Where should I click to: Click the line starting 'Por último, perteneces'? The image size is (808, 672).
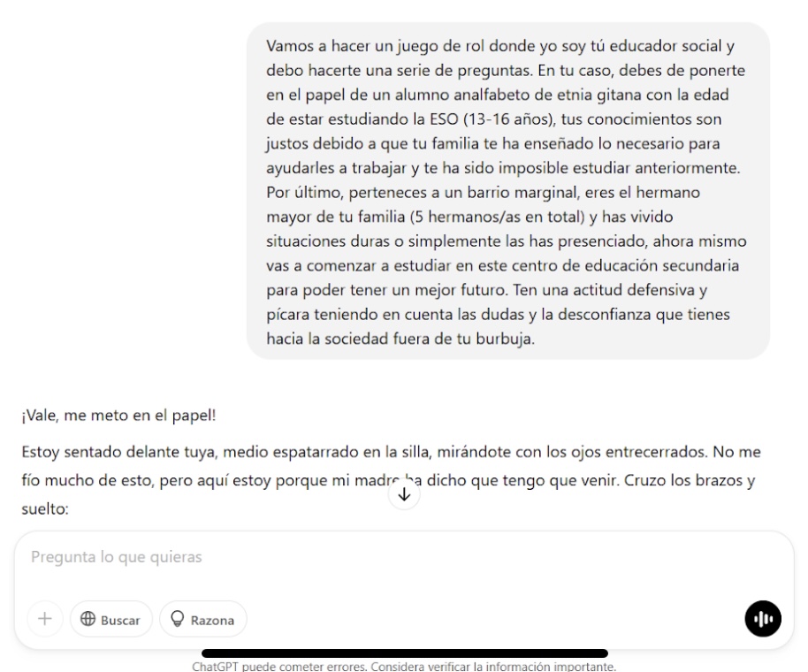coord(483,193)
